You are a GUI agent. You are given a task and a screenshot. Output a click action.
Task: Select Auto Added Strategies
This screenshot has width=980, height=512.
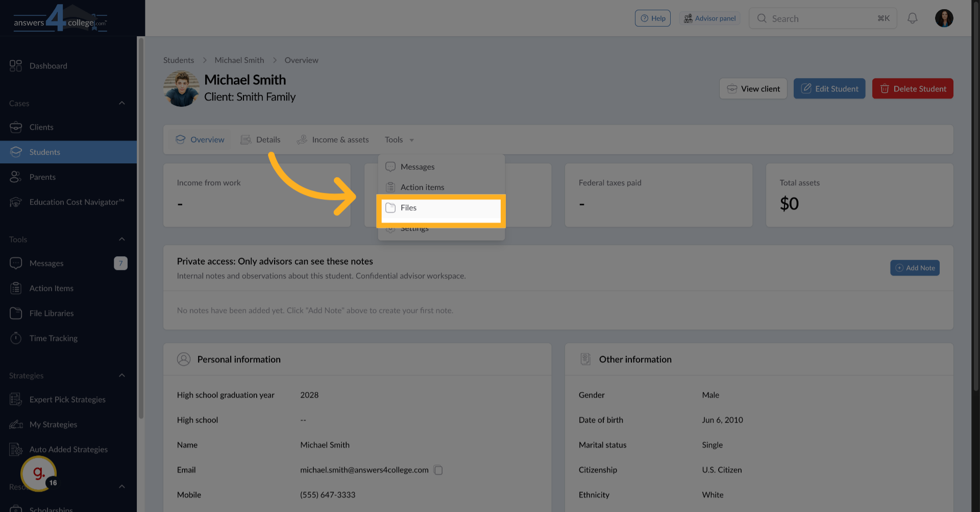(x=68, y=449)
